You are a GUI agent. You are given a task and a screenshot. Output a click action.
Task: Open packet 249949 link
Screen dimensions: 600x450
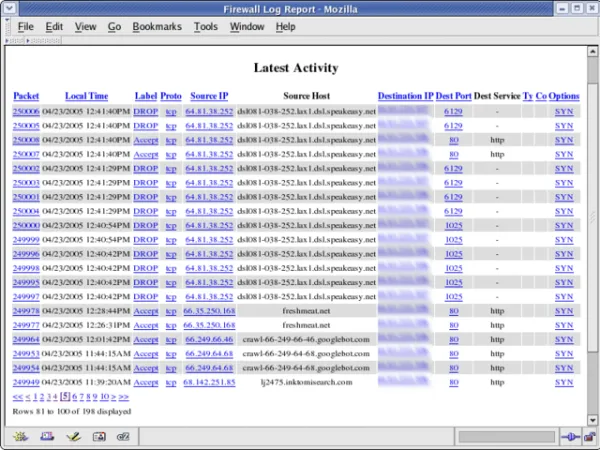tap(26, 382)
